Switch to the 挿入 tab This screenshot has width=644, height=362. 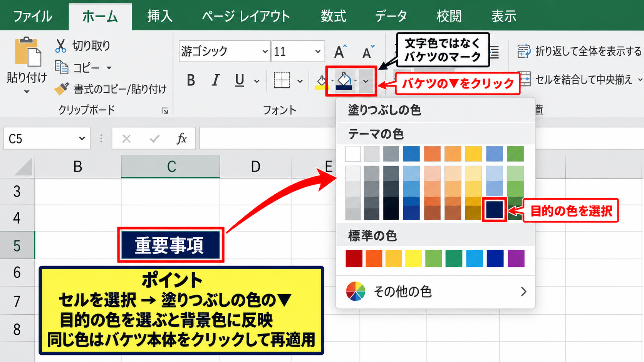(160, 16)
